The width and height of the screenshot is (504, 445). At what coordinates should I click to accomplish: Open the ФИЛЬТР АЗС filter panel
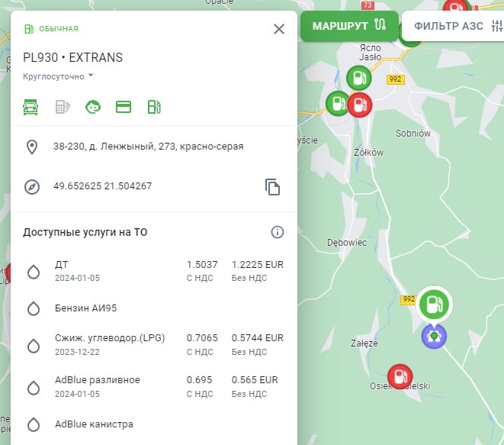pos(454,26)
